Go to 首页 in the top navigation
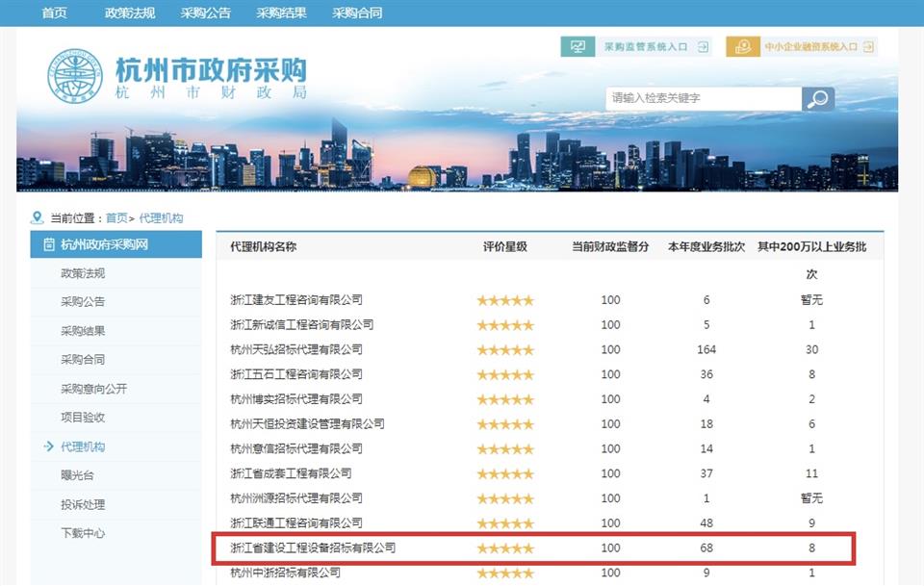 pos(54,13)
